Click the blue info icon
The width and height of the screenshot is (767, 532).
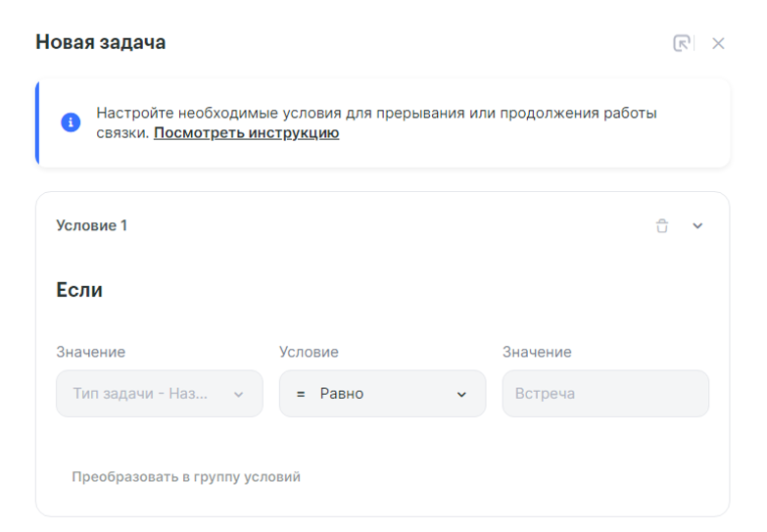[x=71, y=122]
